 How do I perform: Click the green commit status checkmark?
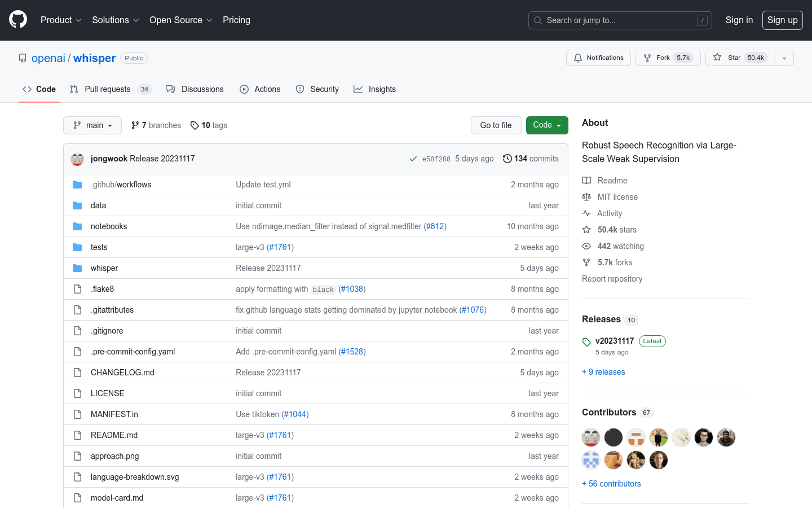point(413,159)
